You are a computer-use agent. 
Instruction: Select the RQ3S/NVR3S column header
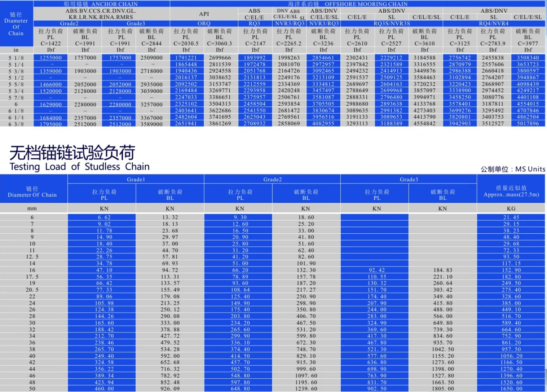(392, 23)
